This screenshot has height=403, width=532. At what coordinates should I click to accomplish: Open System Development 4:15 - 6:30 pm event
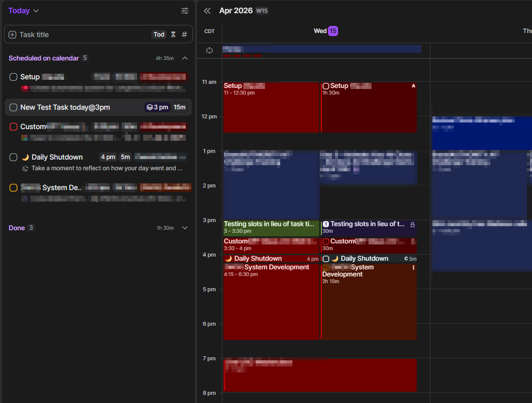tap(271, 301)
